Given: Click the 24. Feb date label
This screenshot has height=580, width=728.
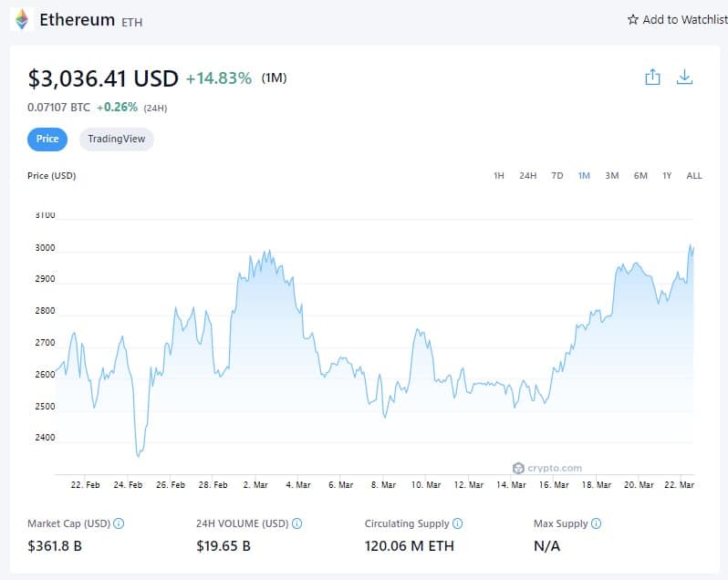Looking at the screenshot, I should click(x=128, y=484).
